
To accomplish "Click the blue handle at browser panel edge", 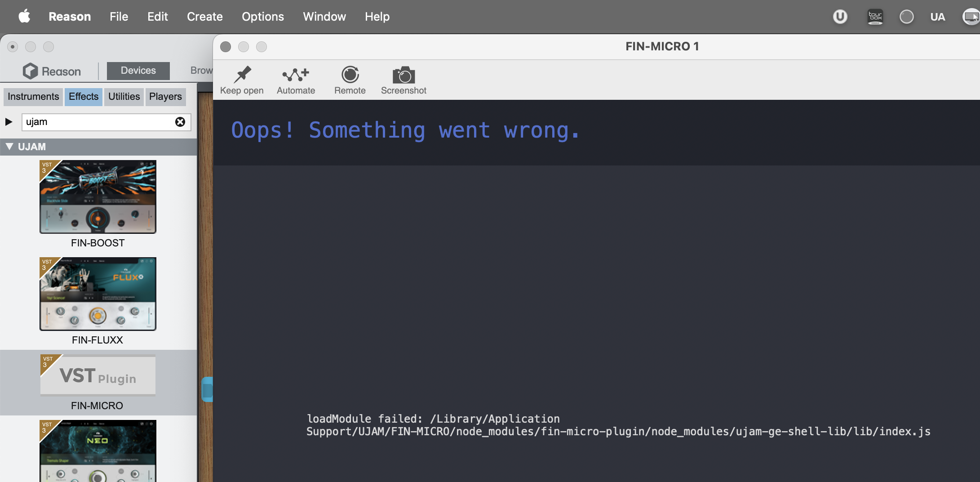I will tap(207, 389).
